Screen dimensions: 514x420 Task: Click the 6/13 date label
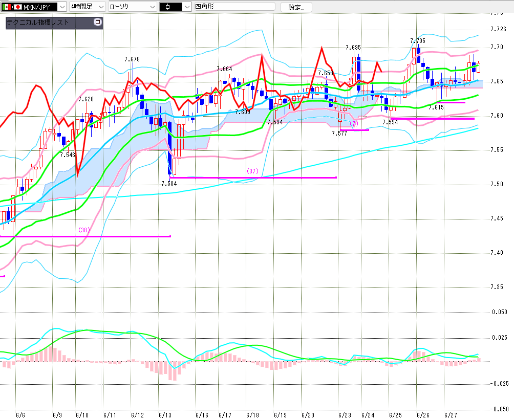pyautogui.click(x=165, y=415)
